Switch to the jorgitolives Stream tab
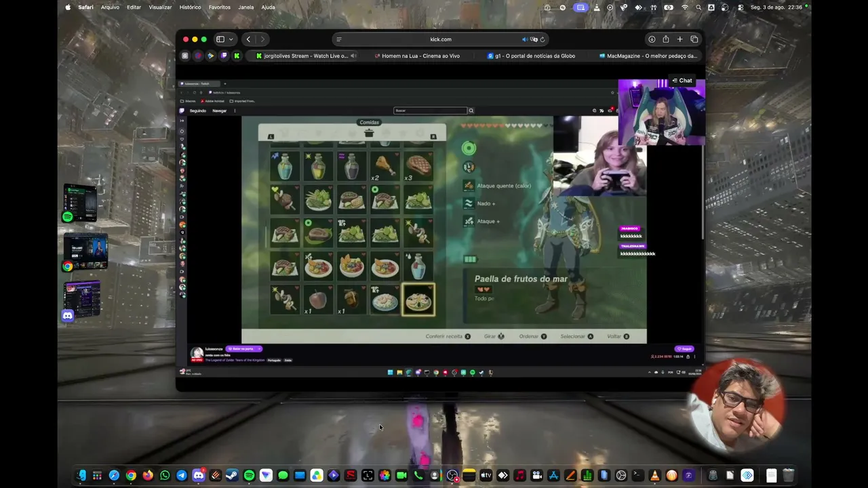The width and height of the screenshot is (868, 488). (302, 56)
